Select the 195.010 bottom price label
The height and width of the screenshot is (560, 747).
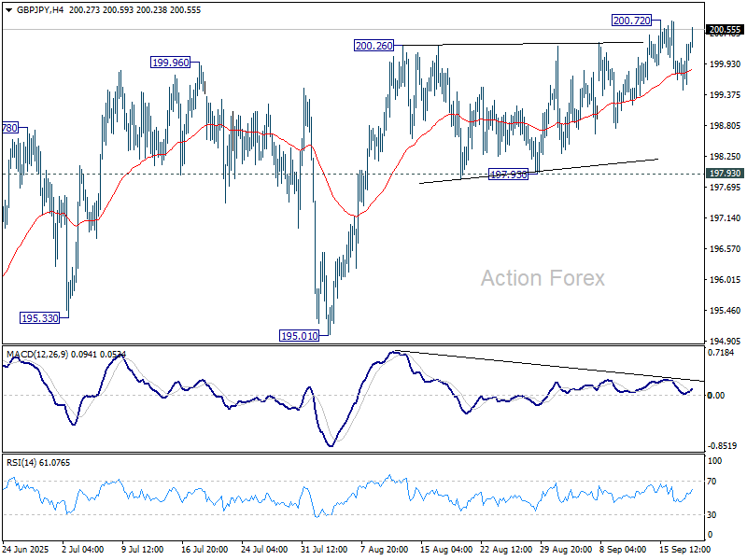coord(300,335)
